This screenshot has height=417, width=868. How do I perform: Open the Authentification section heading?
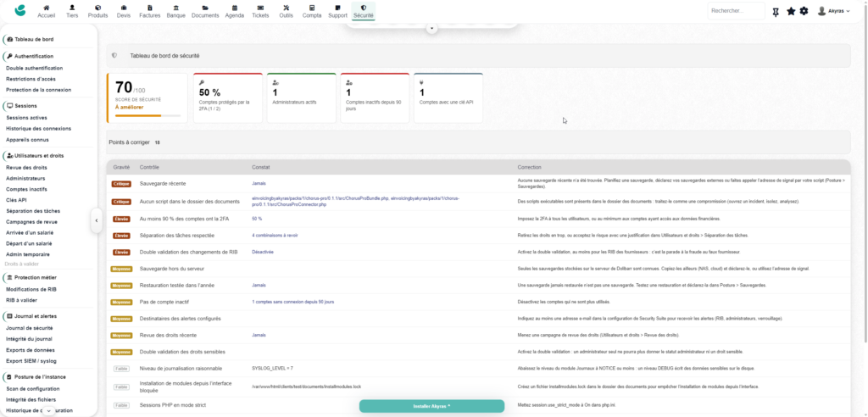pyautogui.click(x=34, y=57)
